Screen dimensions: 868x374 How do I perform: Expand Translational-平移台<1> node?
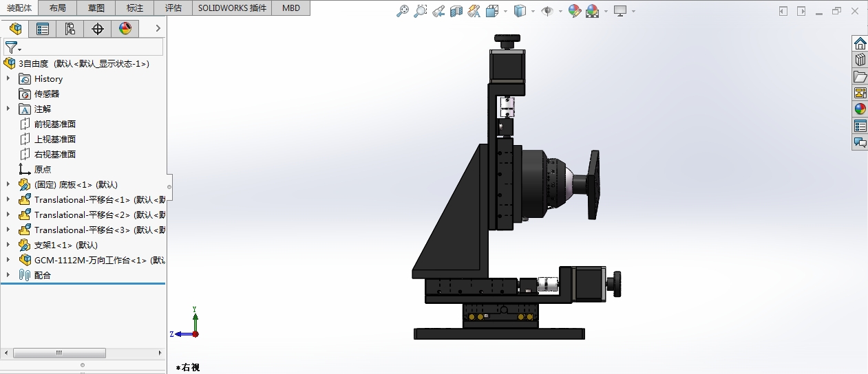8,199
